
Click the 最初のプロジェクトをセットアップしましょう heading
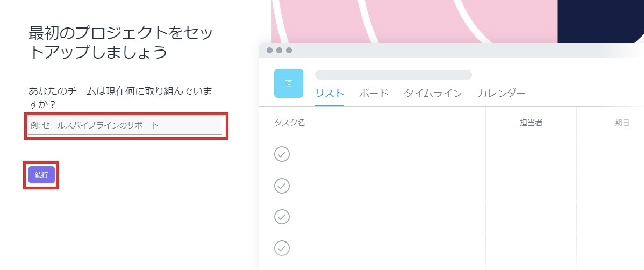[x=121, y=43]
